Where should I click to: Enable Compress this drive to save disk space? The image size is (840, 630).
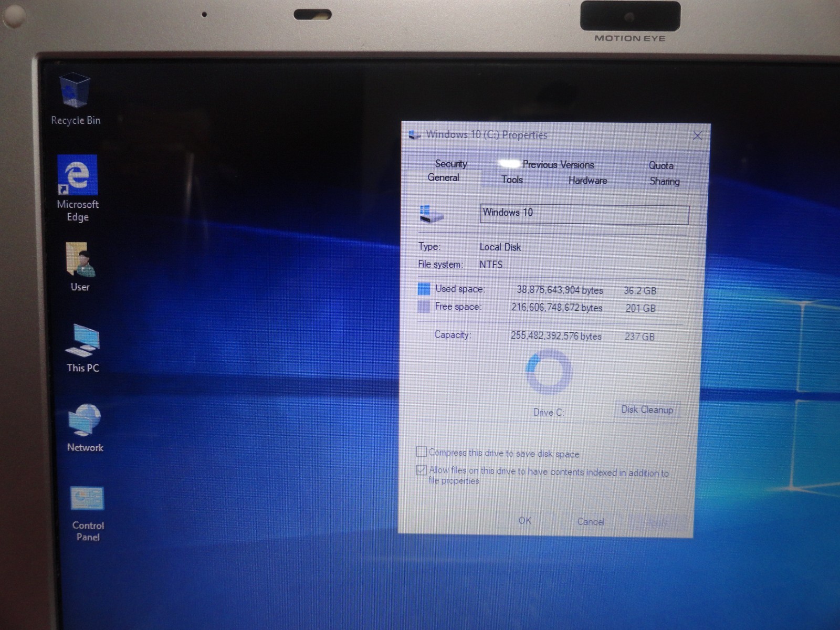point(421,451)
